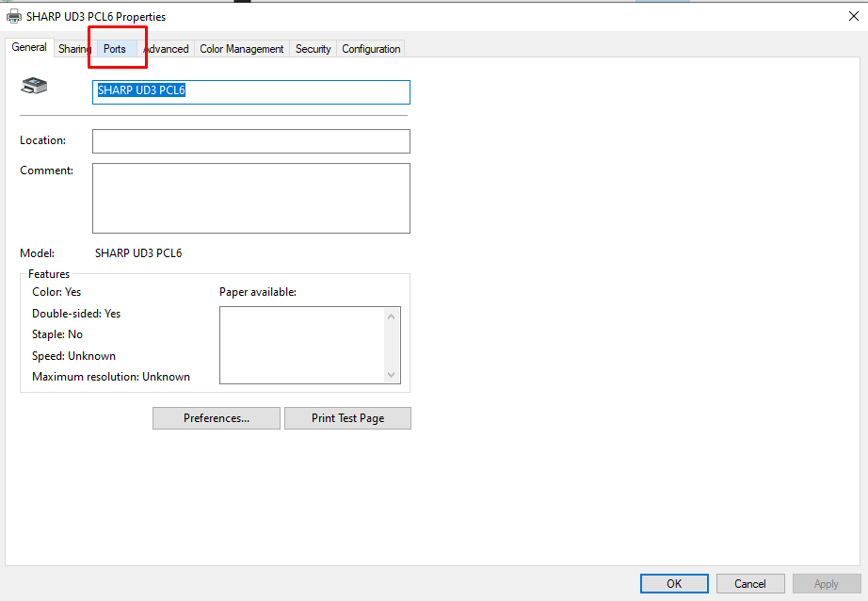
Task: Click the Apply button
Action: 826,583
